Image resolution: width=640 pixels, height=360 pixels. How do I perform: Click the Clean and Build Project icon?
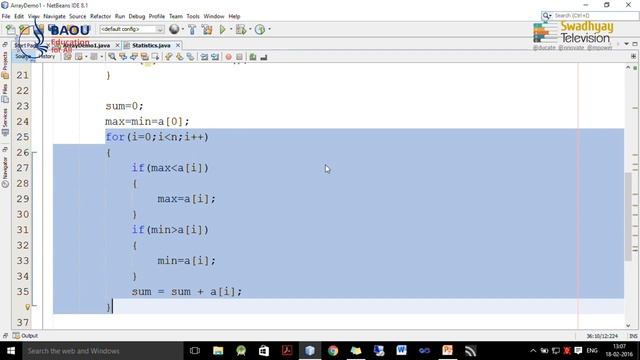[207, 29]
